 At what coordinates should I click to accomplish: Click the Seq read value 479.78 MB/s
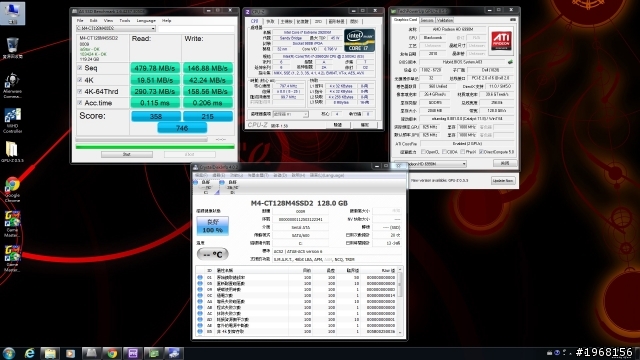[155, 68]
